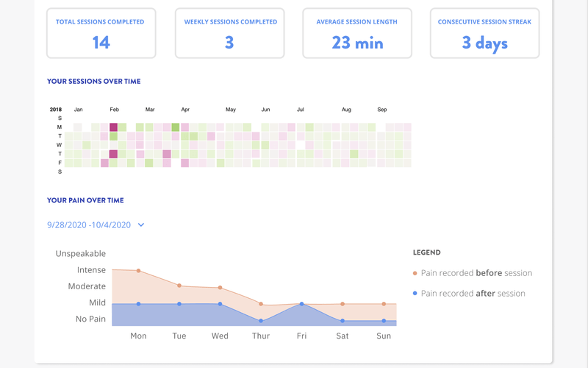
Task: Open the pain chart date range dropdown
Action: click(x=89, y=225)
